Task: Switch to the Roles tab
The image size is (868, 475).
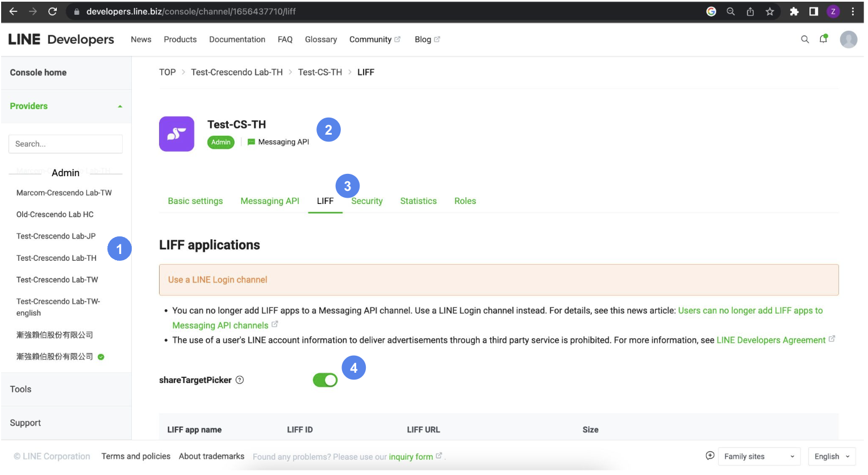Action: pos(465,201)
